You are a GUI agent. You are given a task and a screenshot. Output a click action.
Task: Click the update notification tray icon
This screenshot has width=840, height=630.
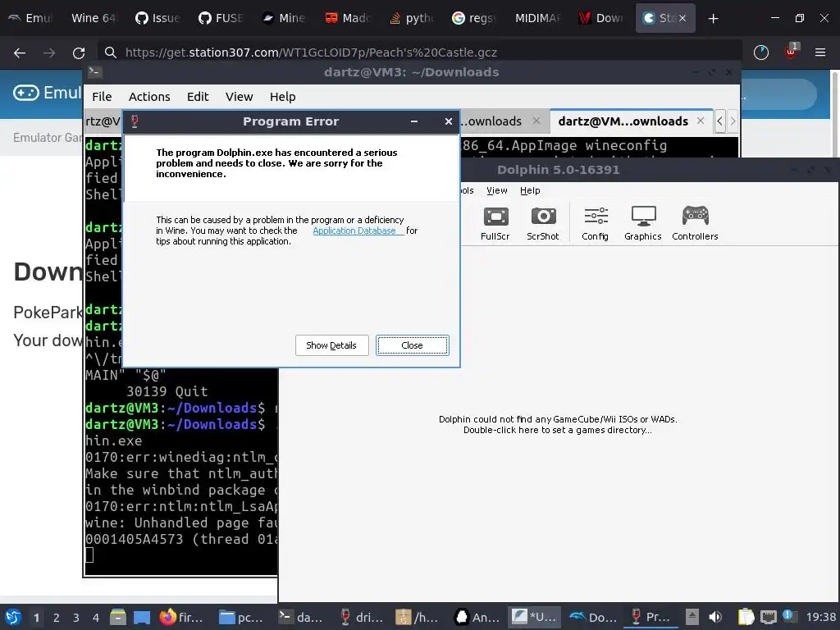point(788,616)
